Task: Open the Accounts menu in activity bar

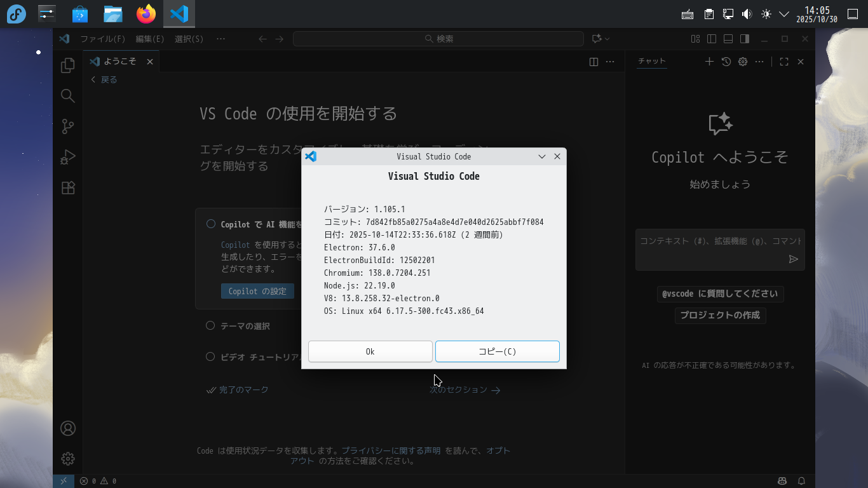Action: [x=68, y=428]
